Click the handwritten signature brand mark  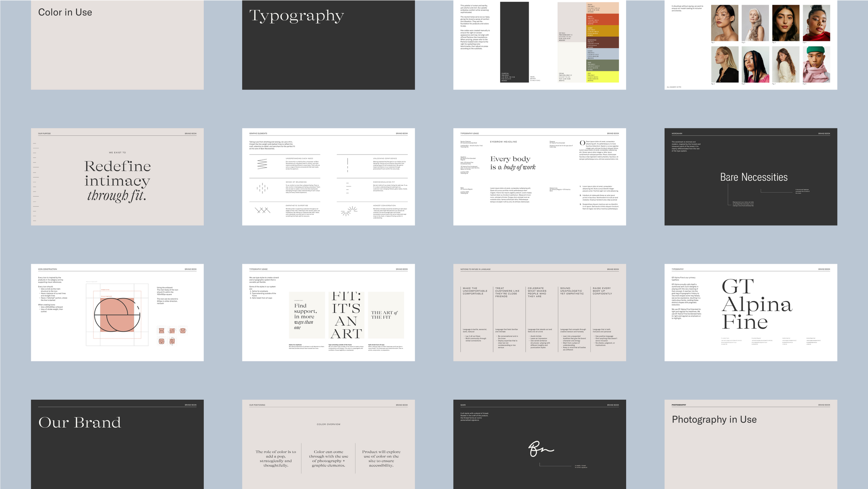point(540,449)
